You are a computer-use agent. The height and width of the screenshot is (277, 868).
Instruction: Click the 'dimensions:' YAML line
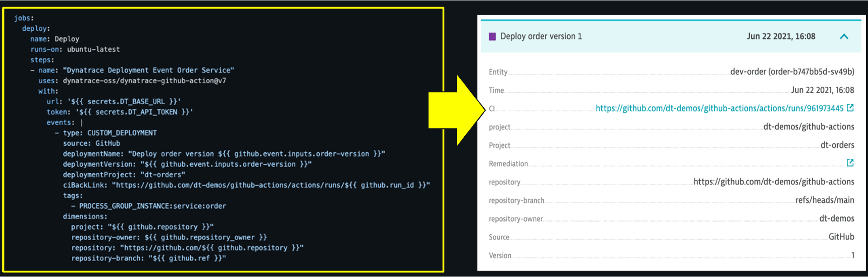(85, 216)
